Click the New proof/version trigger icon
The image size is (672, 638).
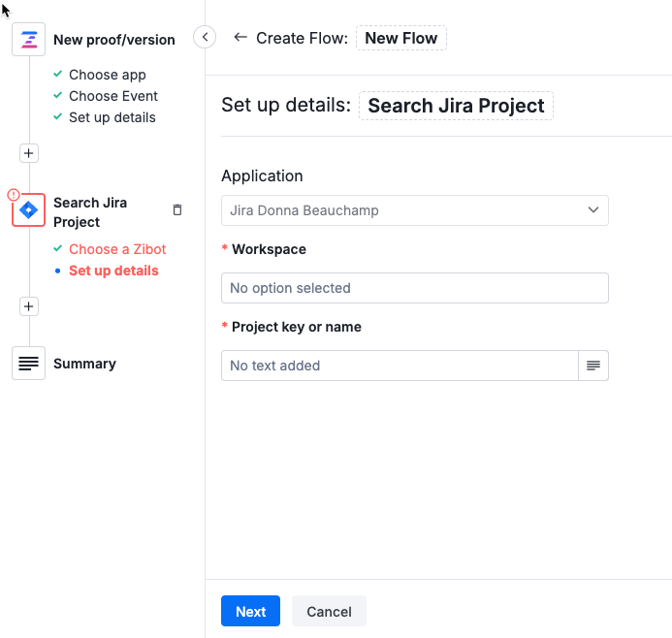point(29,40)
